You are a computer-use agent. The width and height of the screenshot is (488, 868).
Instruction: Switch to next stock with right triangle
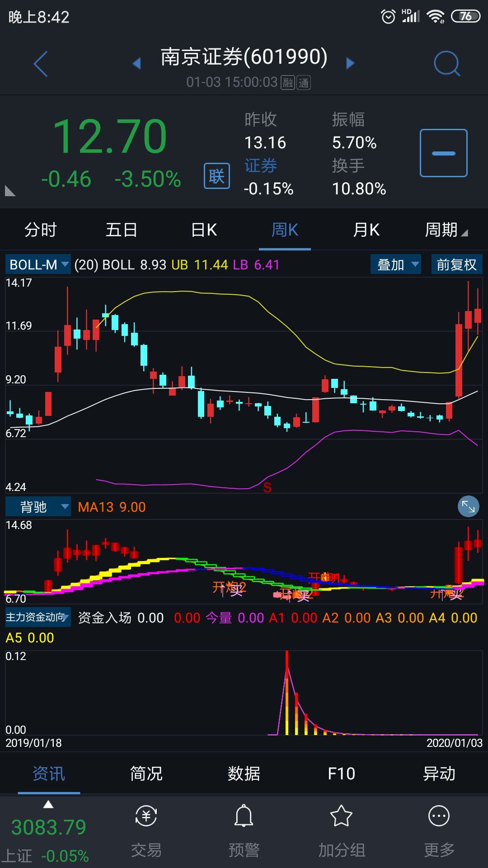pyautogui.click(x=350, y=63)
